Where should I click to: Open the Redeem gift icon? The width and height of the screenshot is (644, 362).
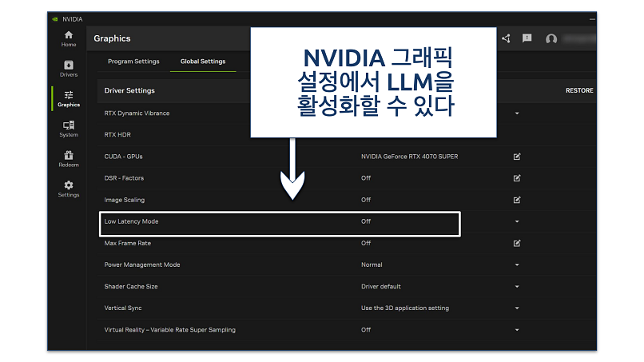(68, 158)
